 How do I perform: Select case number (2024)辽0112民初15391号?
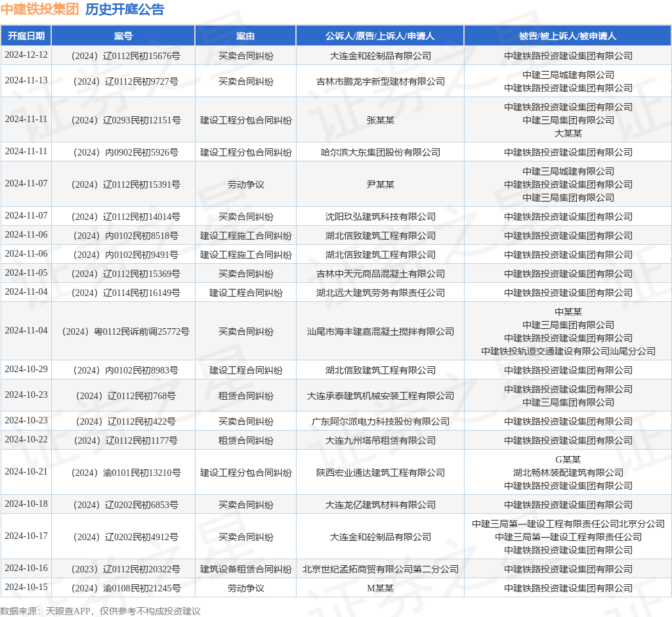coord(125,184)
